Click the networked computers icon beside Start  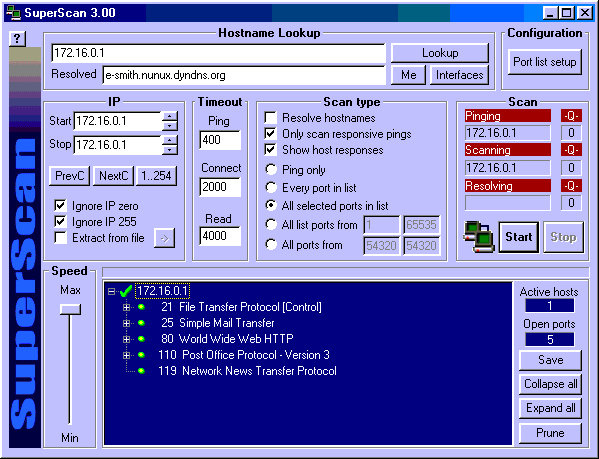pos(479,237)
